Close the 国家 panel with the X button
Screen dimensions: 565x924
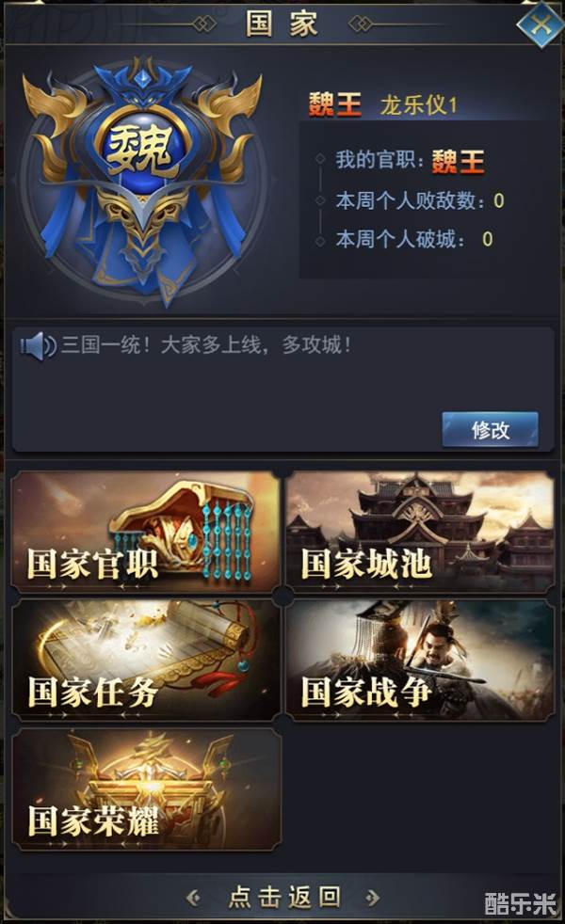[x=540, y=24]
